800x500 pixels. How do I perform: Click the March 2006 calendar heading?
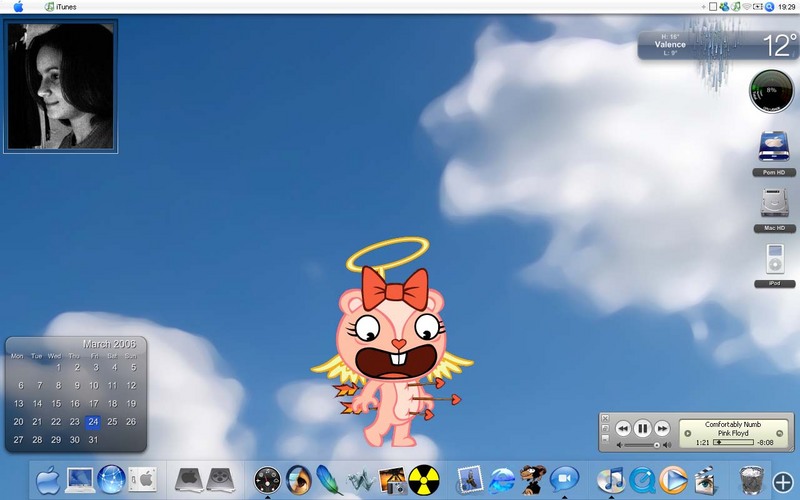(x=110, y=344)
